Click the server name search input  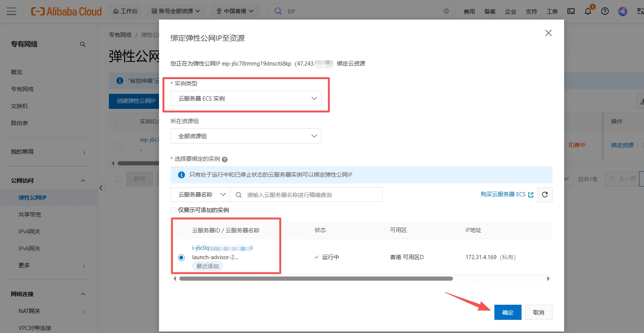[x=306, y=195]
